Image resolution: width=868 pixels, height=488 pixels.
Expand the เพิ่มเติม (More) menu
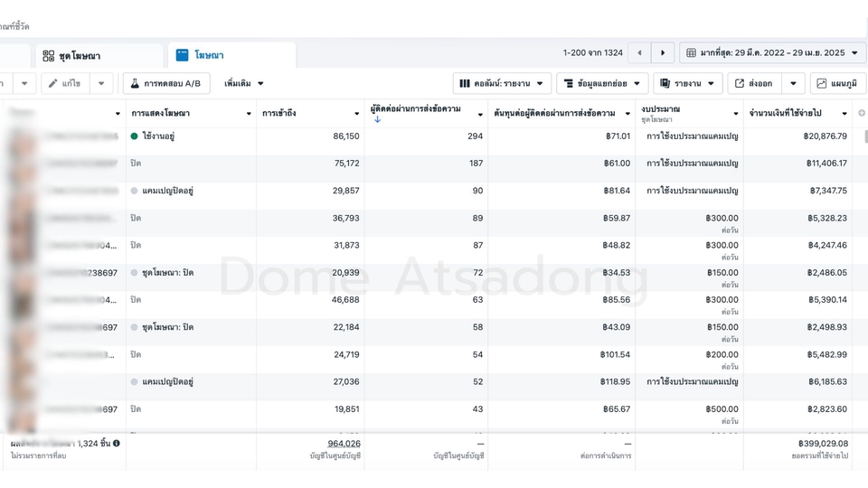coord(244,83)
